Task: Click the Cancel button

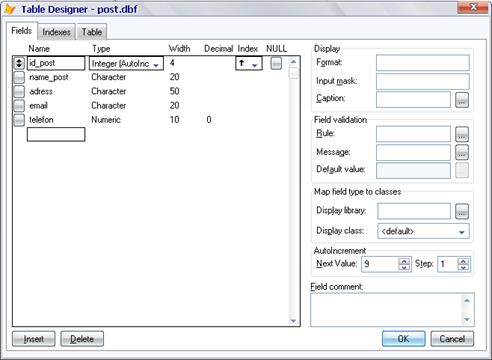Action: click(x=452, y=339)
